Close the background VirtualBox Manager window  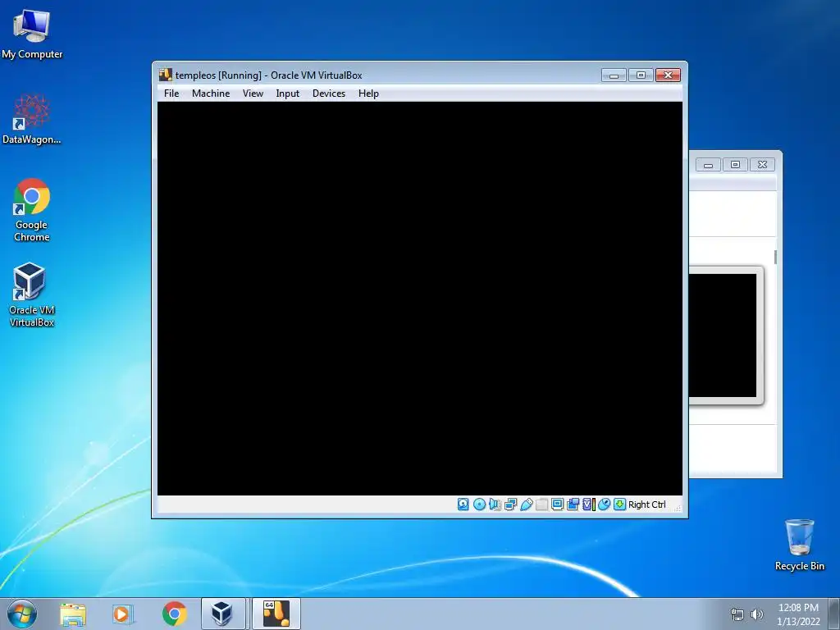click(762, 165)
